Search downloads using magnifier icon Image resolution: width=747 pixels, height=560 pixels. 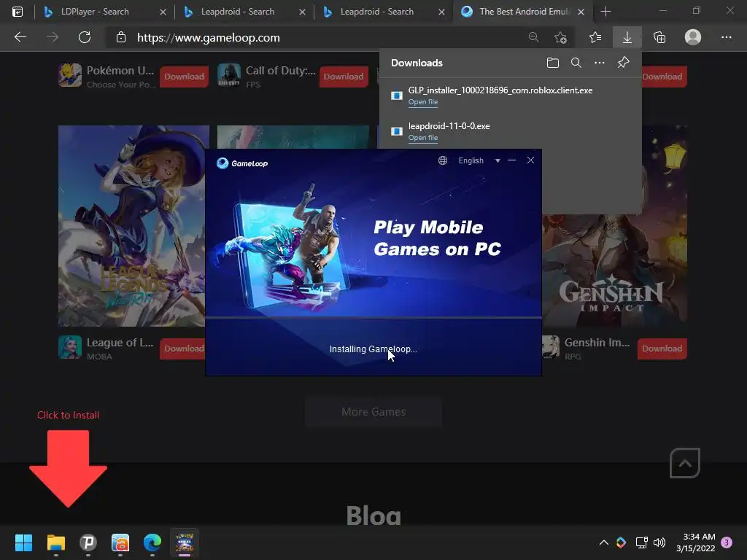(x=576, y=63)
